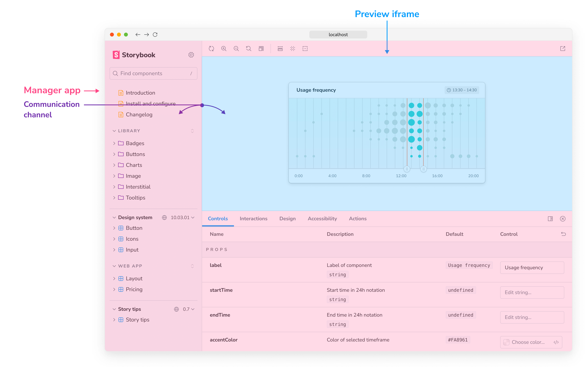Image resolution: width=588 pixels, height=371 pixels.
Task: Switch to the Accessibility tab
Action: pos(322,218)
